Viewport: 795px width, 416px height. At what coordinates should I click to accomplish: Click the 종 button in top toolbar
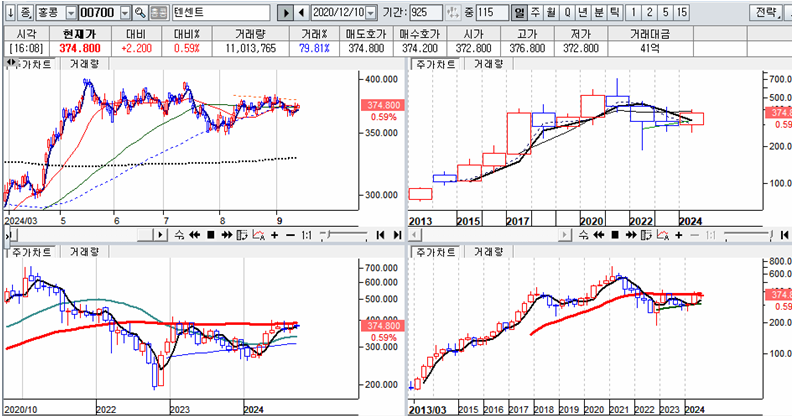pos(26,13)
